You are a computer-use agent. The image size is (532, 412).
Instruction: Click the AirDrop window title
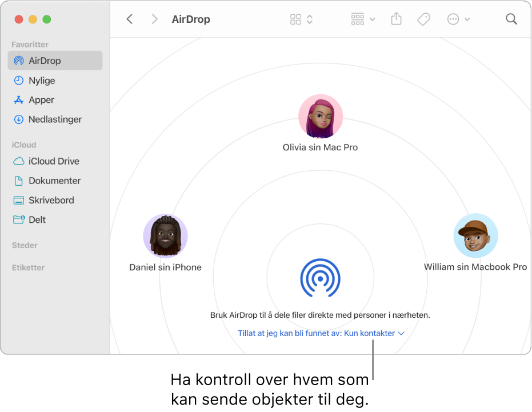tap(191, 19)
